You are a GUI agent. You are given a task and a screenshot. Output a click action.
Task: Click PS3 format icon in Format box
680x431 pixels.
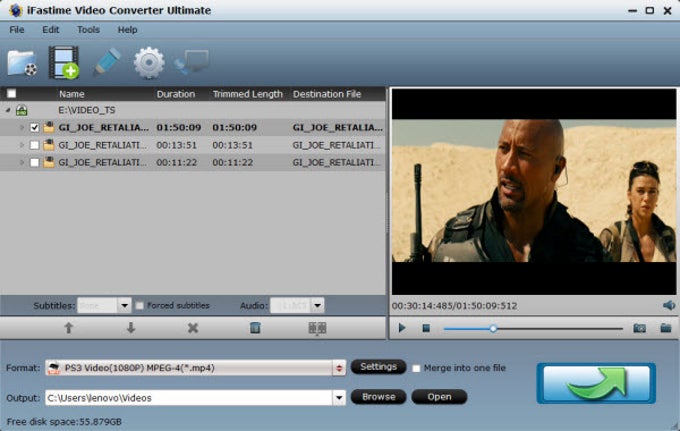click(54, 368)
